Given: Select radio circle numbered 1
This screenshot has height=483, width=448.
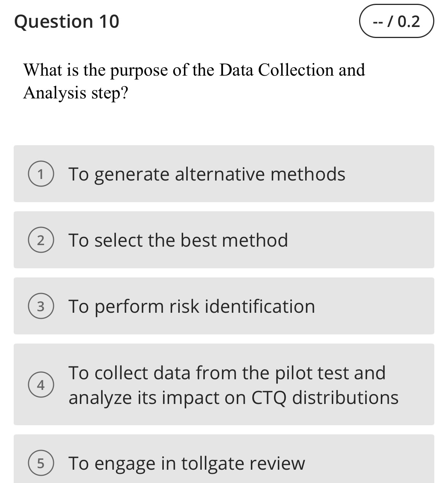Looking at the screenshot, I should [x=41, y=174].
